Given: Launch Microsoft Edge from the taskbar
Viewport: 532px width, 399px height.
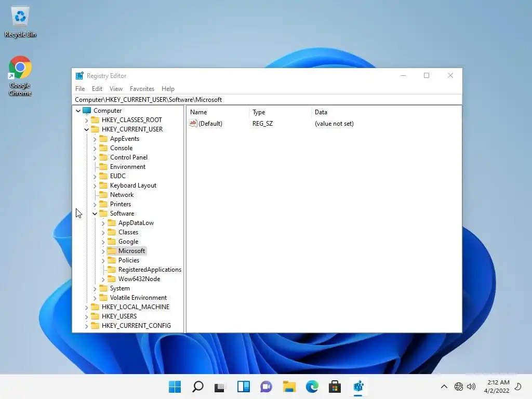Looking at the screenshot, I should click(312, 387).
